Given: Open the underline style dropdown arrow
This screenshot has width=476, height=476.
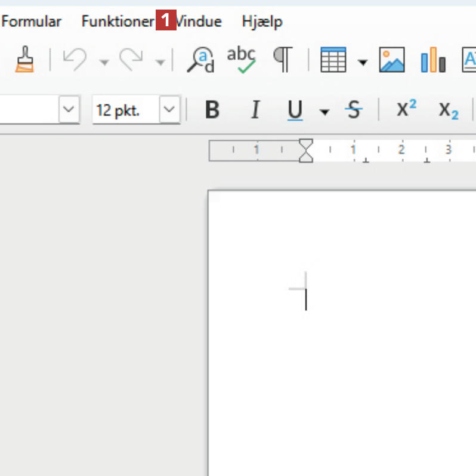Looking at the screenshot, I should [324, 112].
